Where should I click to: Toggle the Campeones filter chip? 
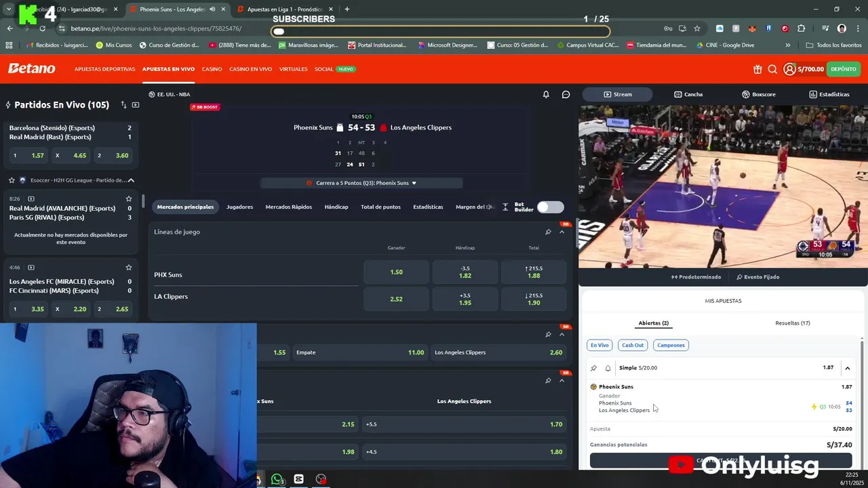[671, 345]
